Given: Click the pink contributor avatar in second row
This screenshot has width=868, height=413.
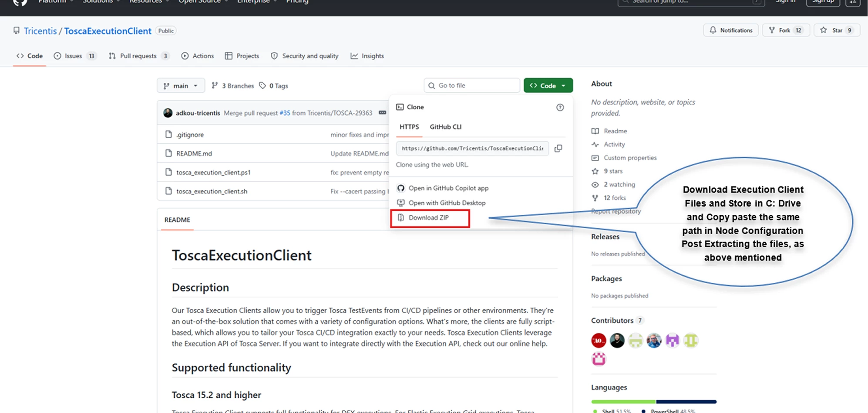Looking at the screenshot, I should [x=599, y=359].
